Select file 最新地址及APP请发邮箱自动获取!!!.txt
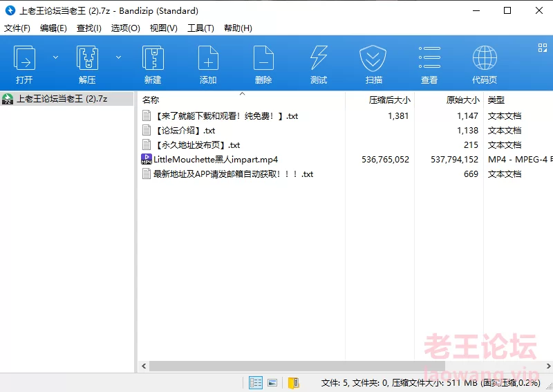The height and width of the screenshot is (392, 553). pos(233,174)
